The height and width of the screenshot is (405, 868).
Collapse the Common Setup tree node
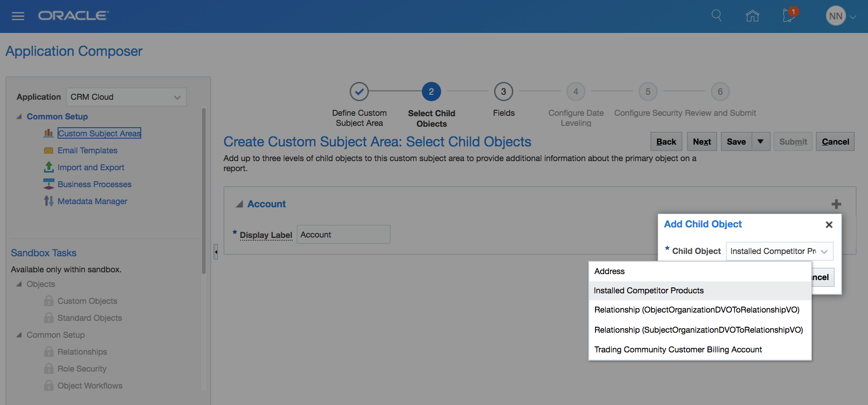coord(19,117)
